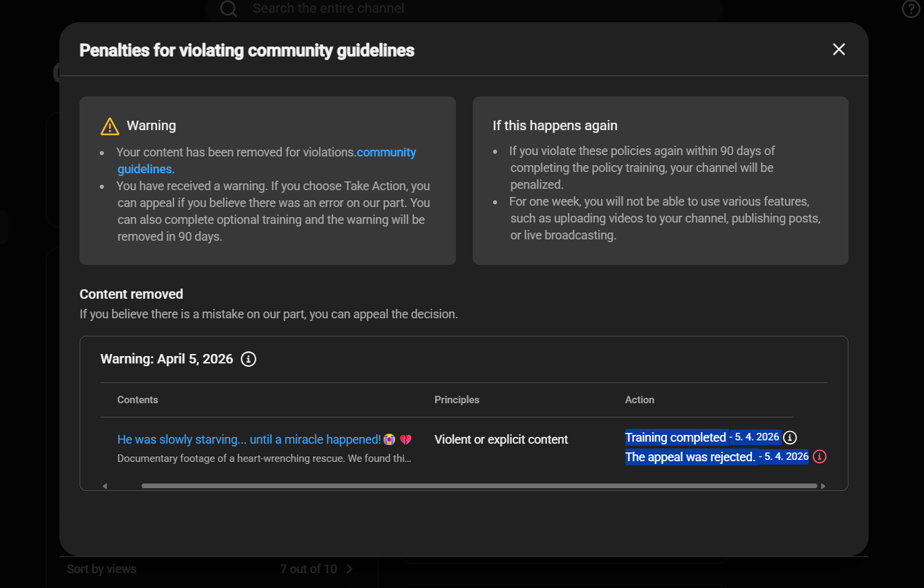
Task: Click info icon beside Warning: April 5, 2026
Action: 248,359
